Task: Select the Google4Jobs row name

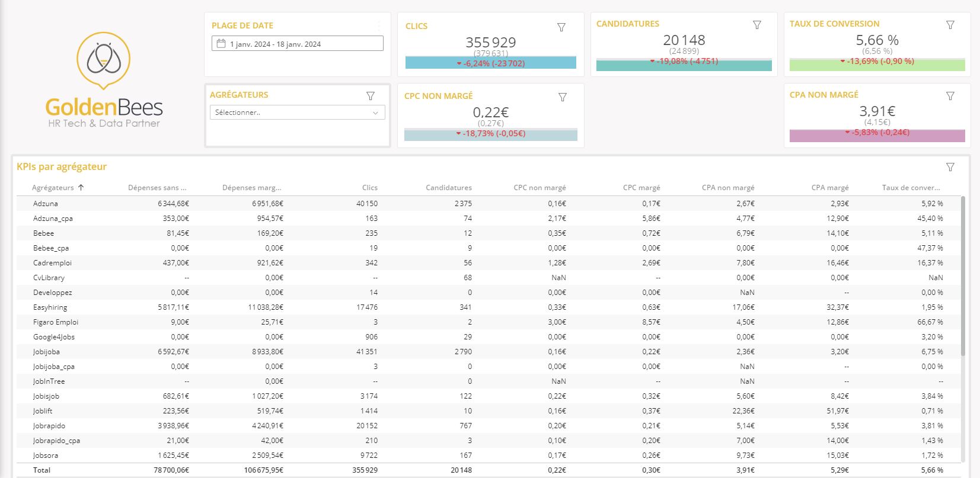Action: [x=54, y=337]
